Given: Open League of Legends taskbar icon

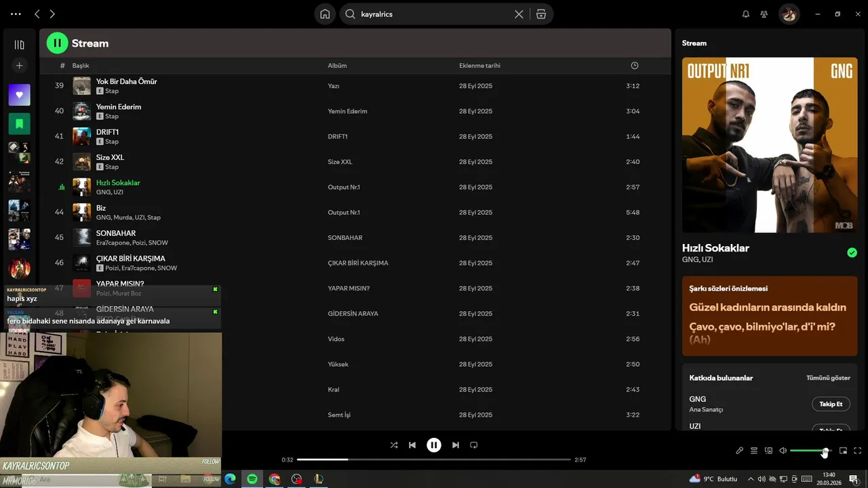Looking at the screenshot, I should coord(318,479).
